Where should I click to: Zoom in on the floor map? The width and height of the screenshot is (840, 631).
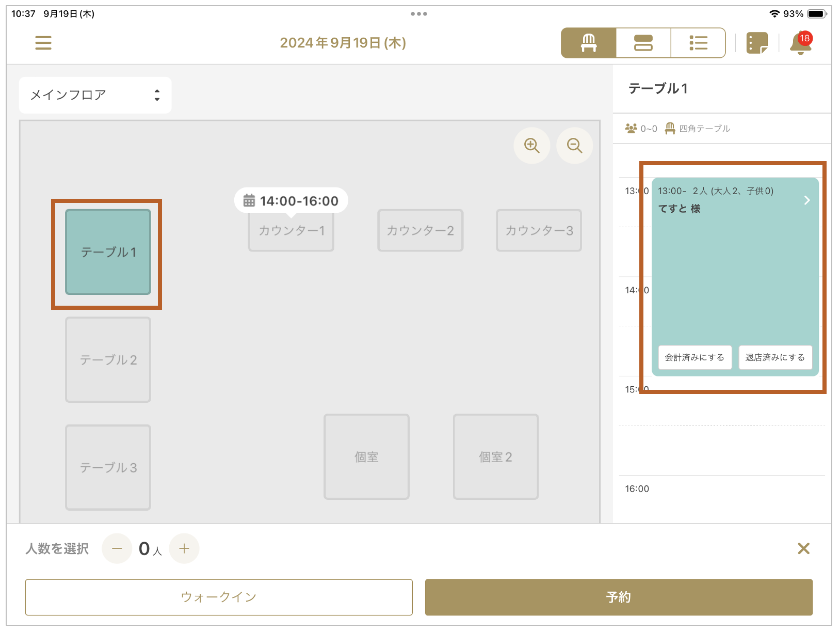[x=531, y=146]
